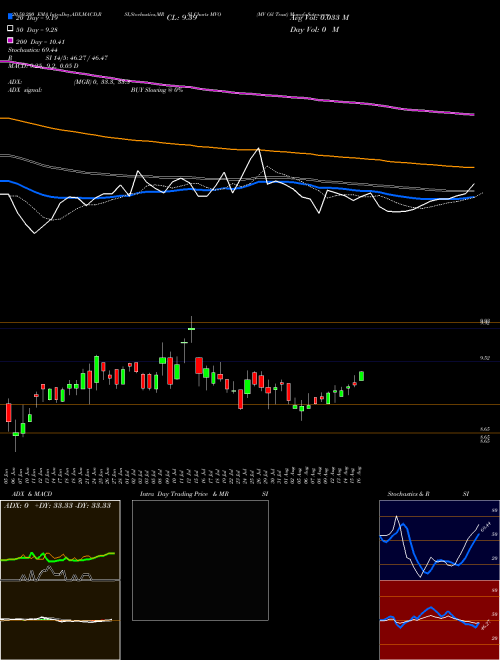This screenshot has width=500, height=660.
Task: Click the 'Stochastics & R' panel title
Action: pyautogui.click(x=408, y=494)
